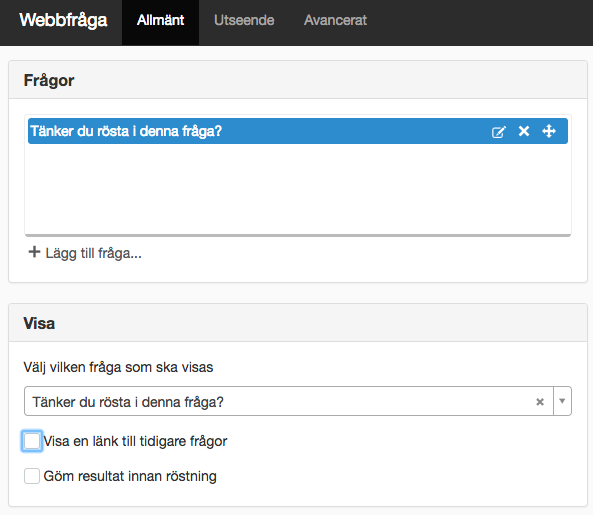The width and height of the screenshot is (593, 515).
Task: Open the Avancerat tab
Action: coord(335,20)
